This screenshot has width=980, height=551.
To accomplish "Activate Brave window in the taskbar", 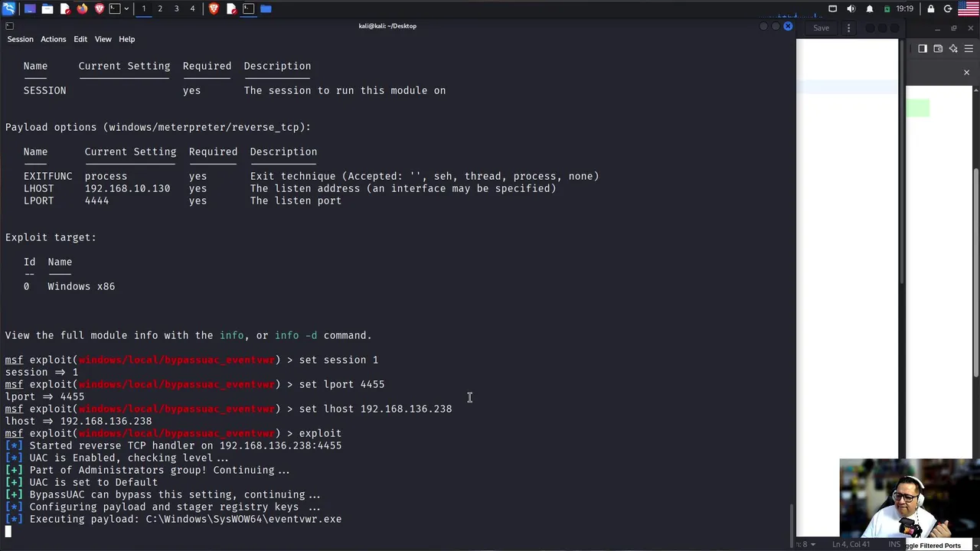I will [214, 8].
